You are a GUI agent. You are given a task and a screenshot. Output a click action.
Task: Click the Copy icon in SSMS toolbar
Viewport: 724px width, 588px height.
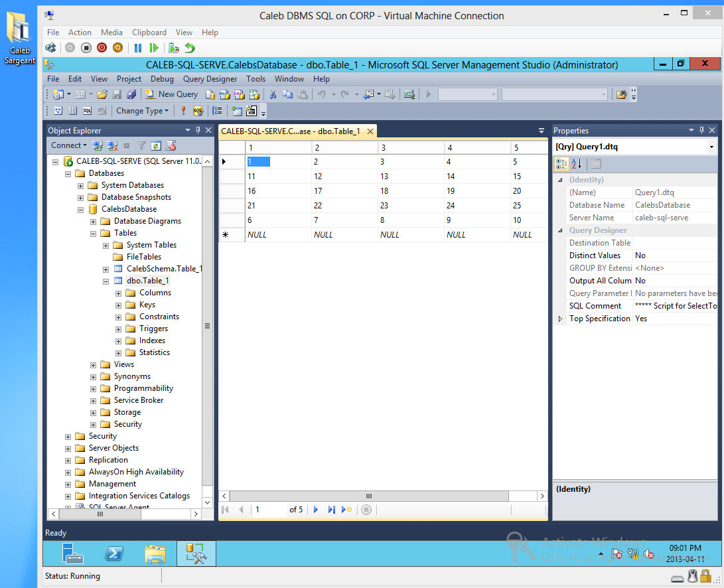tap(287, 94)
